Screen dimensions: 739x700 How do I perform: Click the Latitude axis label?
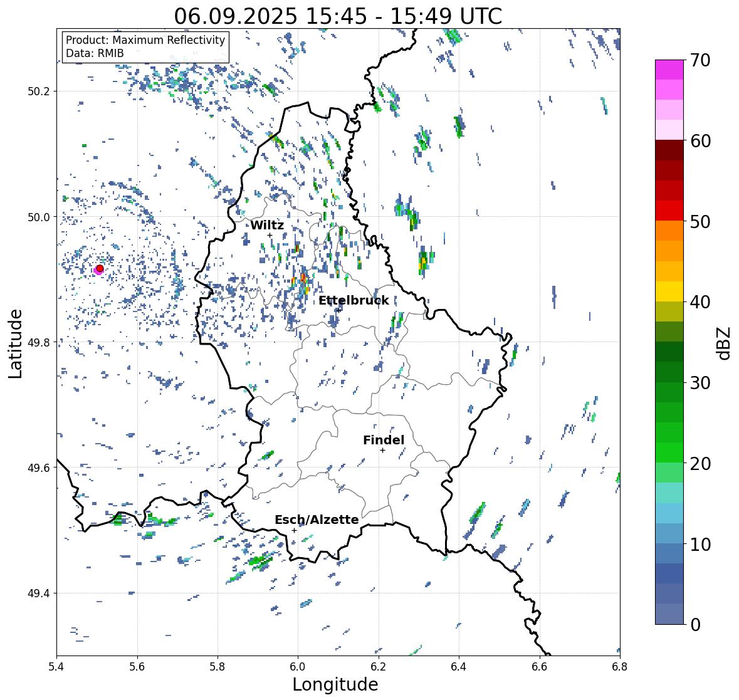click(16, 343)
